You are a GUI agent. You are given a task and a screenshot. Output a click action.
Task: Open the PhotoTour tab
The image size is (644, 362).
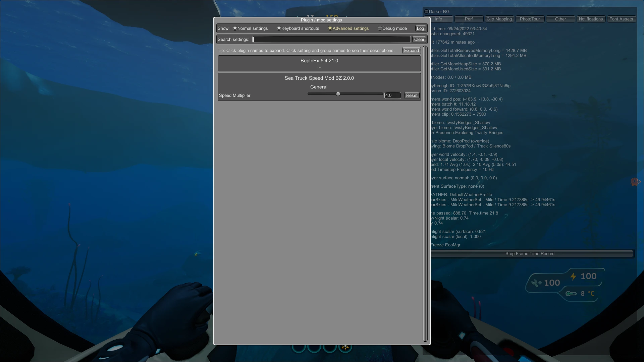530,19
